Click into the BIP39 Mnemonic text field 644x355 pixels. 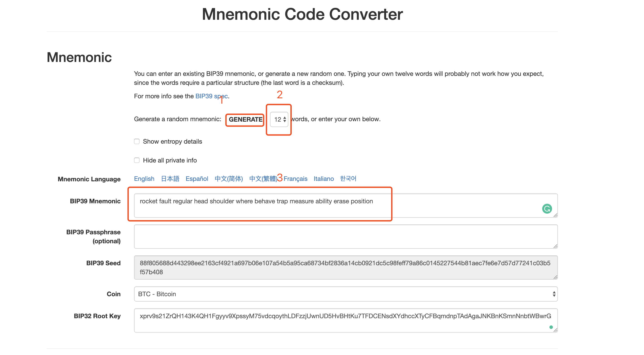coord(346,205)
